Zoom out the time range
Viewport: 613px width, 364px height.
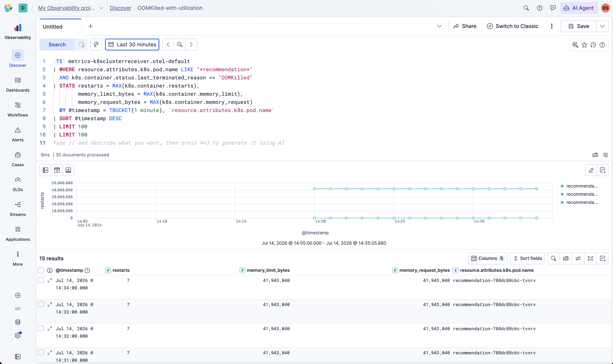pos(180,44)
